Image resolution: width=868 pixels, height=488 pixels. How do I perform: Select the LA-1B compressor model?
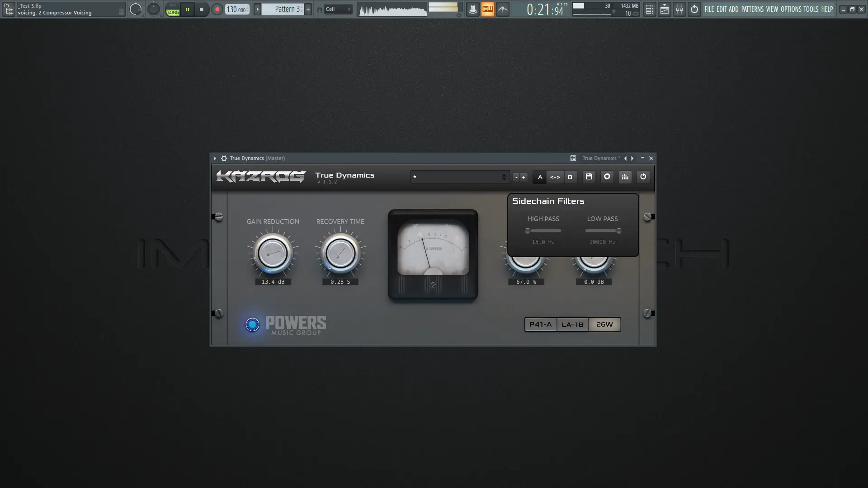click(x=572, y=324)
